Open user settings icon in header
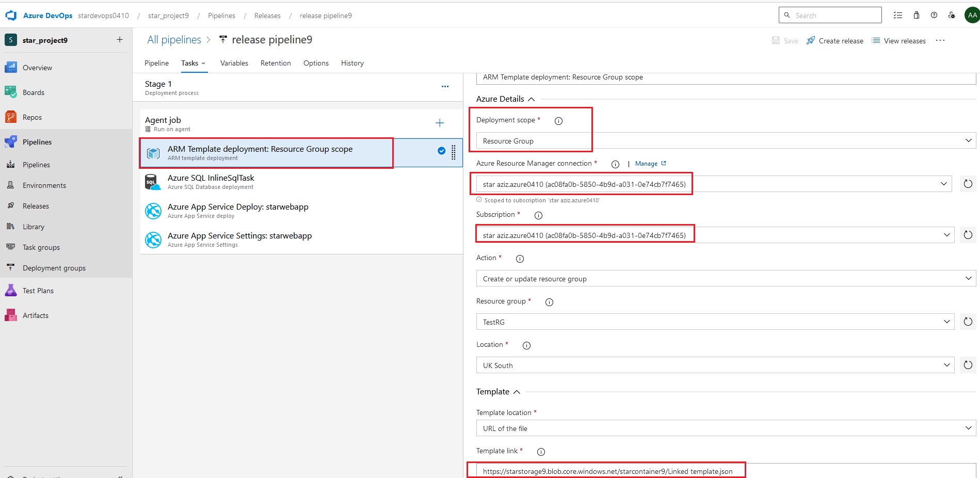This screenshot has width=980, height=478. click(952, 15)
